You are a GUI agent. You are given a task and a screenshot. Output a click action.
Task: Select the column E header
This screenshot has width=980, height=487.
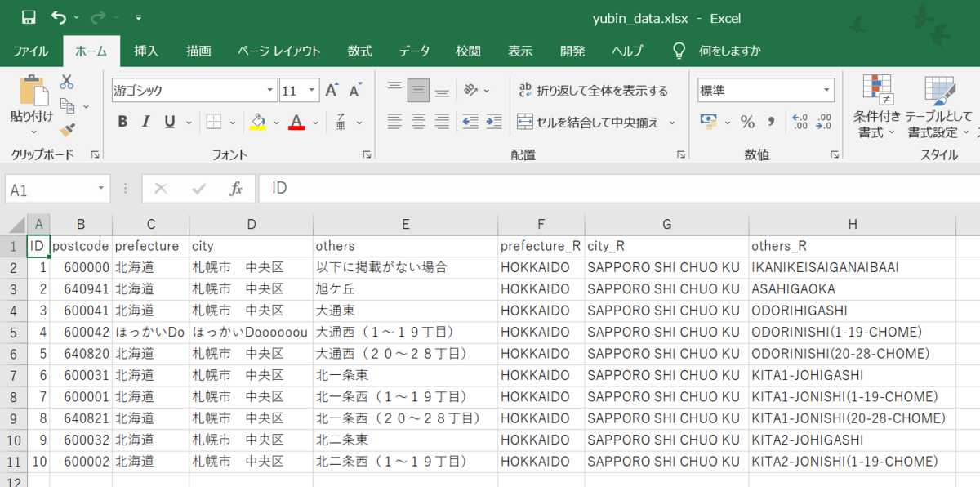coord(405,224)
